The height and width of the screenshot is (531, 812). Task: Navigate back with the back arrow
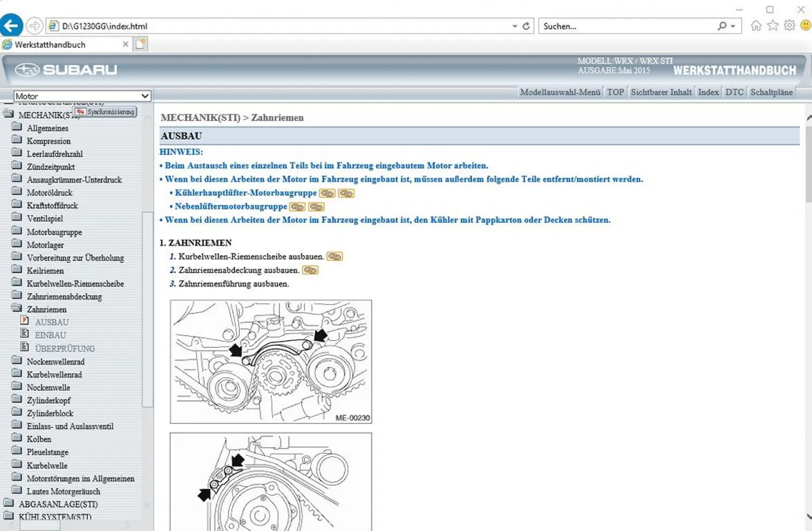point(11,25)
